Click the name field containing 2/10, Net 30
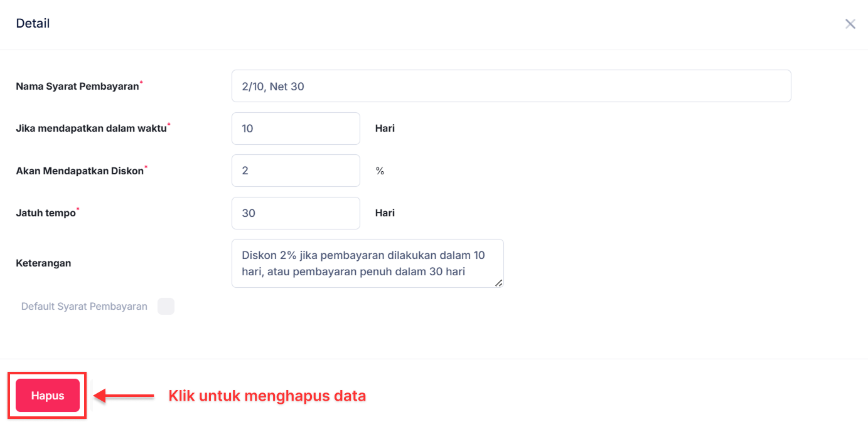868x427 pixels. coord(511,86)
